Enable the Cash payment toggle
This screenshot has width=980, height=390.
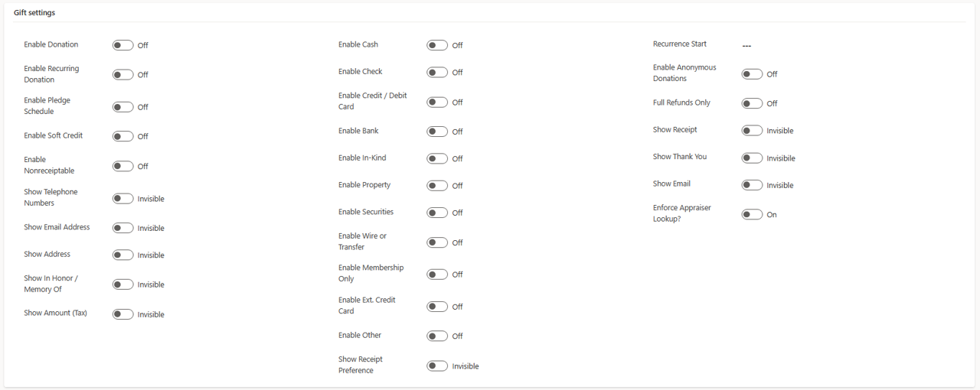coord(437,45)
